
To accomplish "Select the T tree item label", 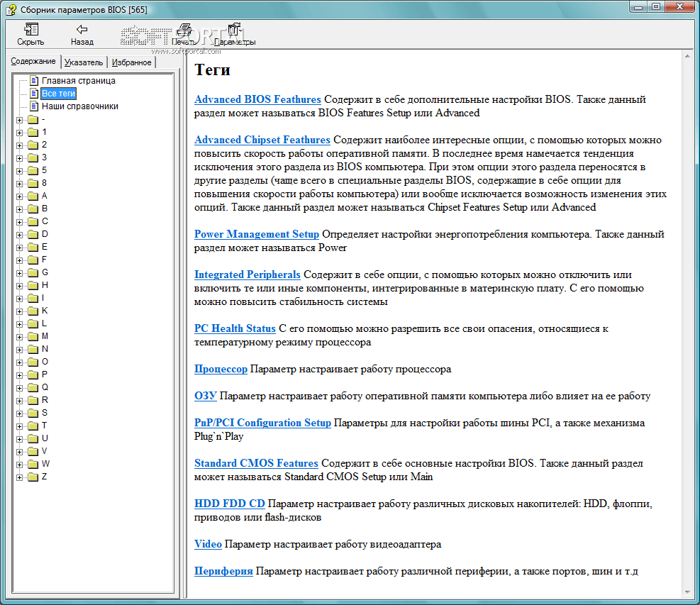I will [44, 426].
